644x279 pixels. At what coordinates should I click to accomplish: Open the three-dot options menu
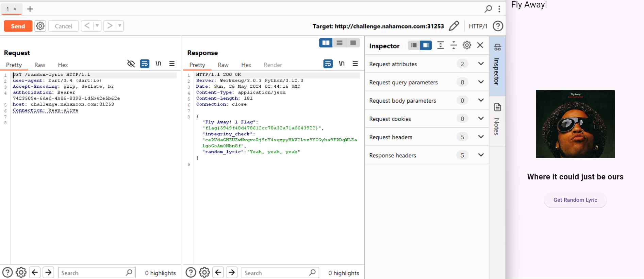coord(499,9)
